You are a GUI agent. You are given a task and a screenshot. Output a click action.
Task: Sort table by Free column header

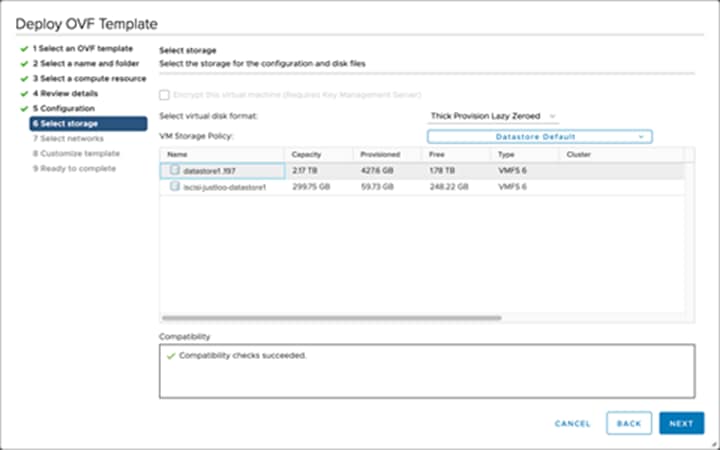tap(437, 155)
